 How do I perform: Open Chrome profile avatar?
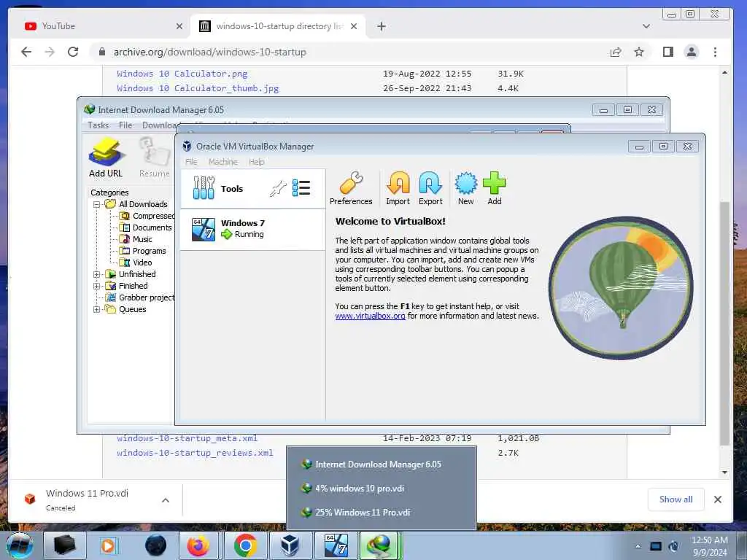click(x=692, y=52)
